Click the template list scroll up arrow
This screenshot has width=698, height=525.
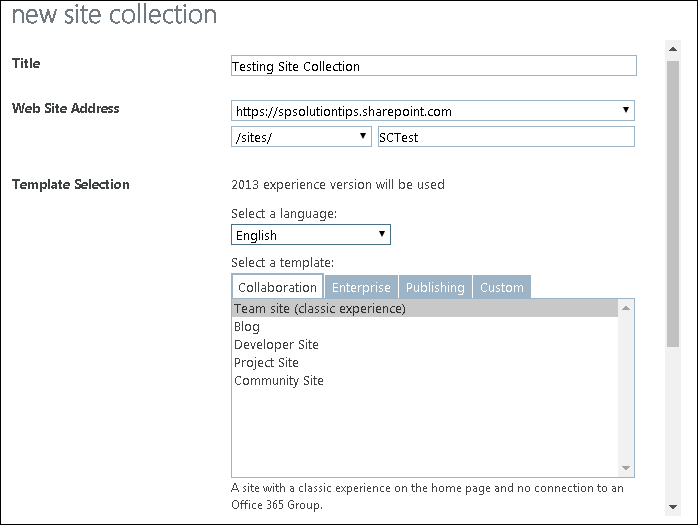pos(626,308)
